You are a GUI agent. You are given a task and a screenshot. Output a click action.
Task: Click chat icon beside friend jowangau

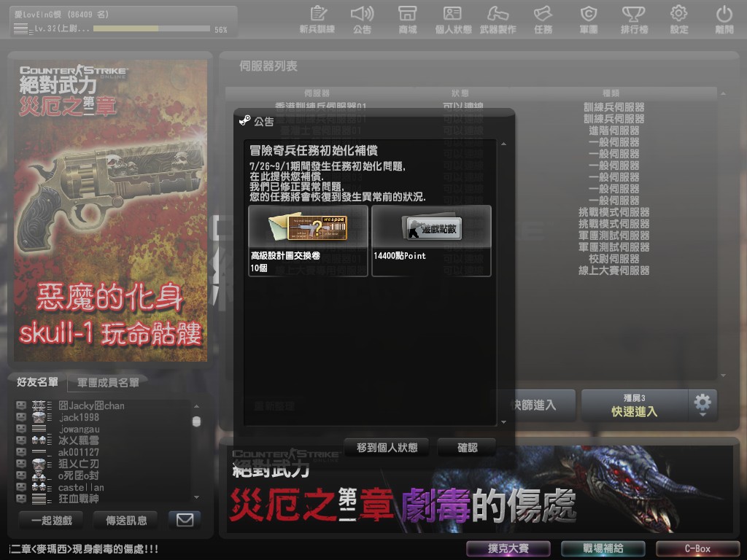21,429
